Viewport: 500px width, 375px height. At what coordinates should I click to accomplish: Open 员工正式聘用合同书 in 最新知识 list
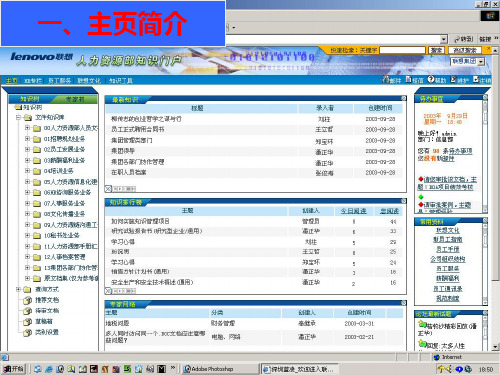138,129
